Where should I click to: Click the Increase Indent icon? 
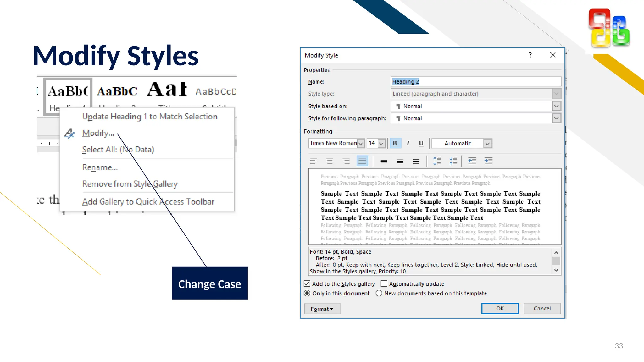click(488, 161)
